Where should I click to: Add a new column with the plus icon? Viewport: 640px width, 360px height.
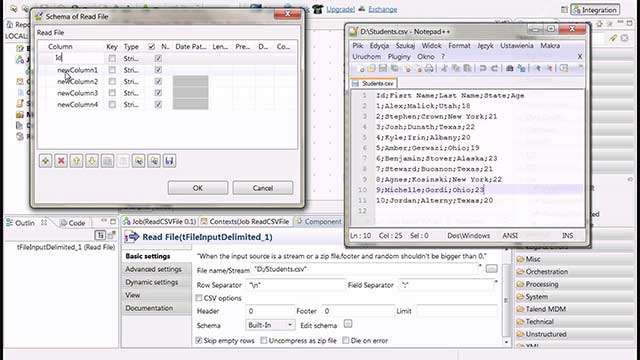(45, 161)
